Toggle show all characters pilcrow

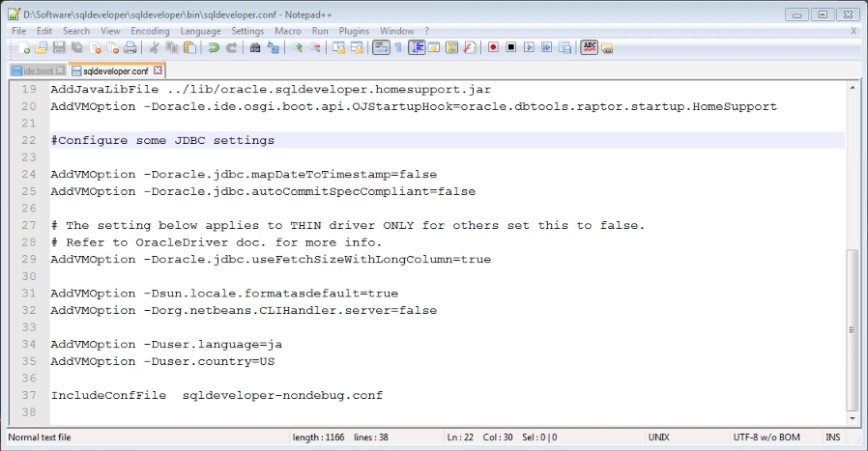[x=398, y=48]
